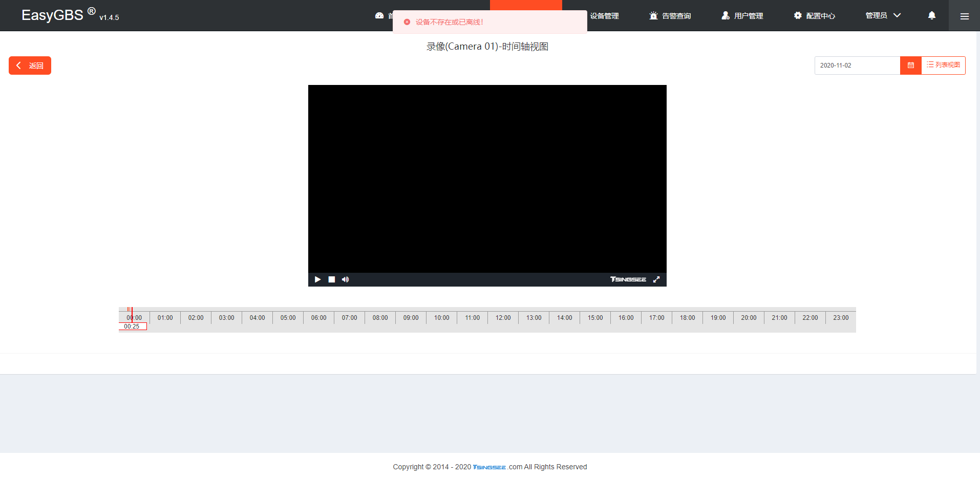Pick the 11:00 timeline slot
980x479 pixels.
pyautogui.click(x=472, y=318)
